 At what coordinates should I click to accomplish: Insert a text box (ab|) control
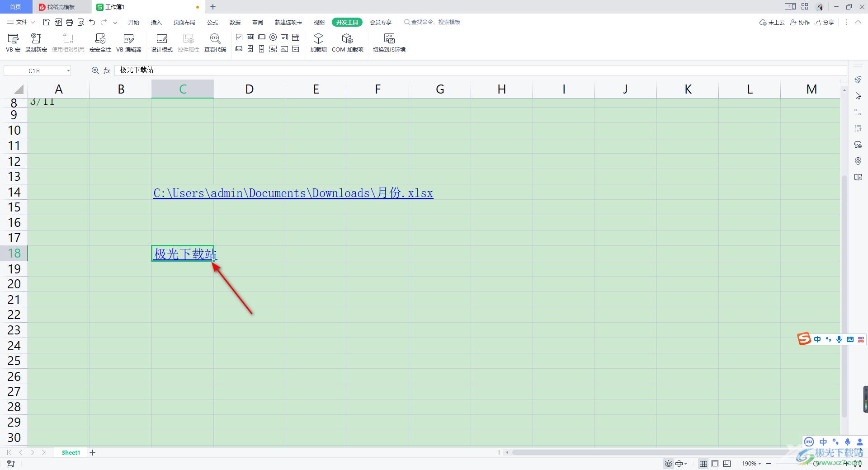pos(250,38)
